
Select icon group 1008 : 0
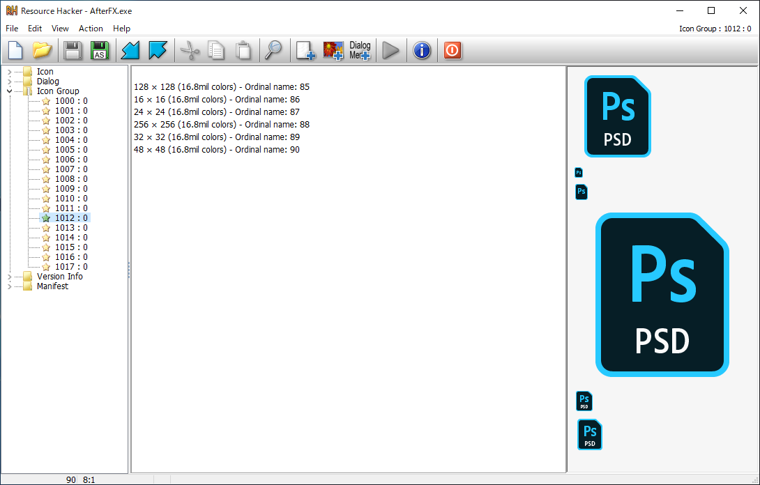(71, 179)
